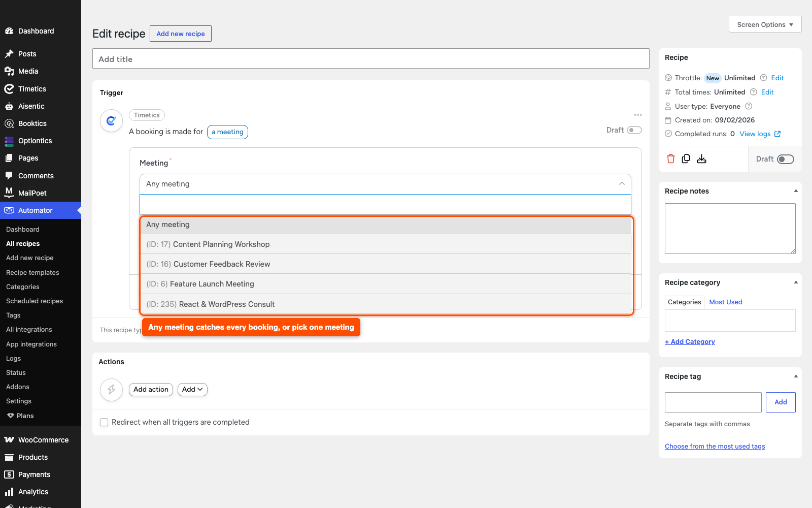The height and width of the screenshot is (508, 812).
Task: Open the Aisentic robot icon
Action: coord(9,106)
